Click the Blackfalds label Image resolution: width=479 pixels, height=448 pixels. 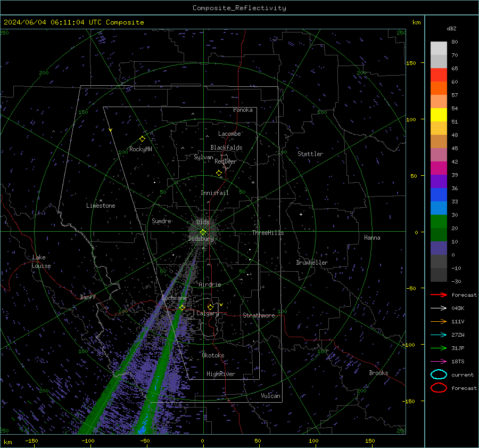point(226,148)
